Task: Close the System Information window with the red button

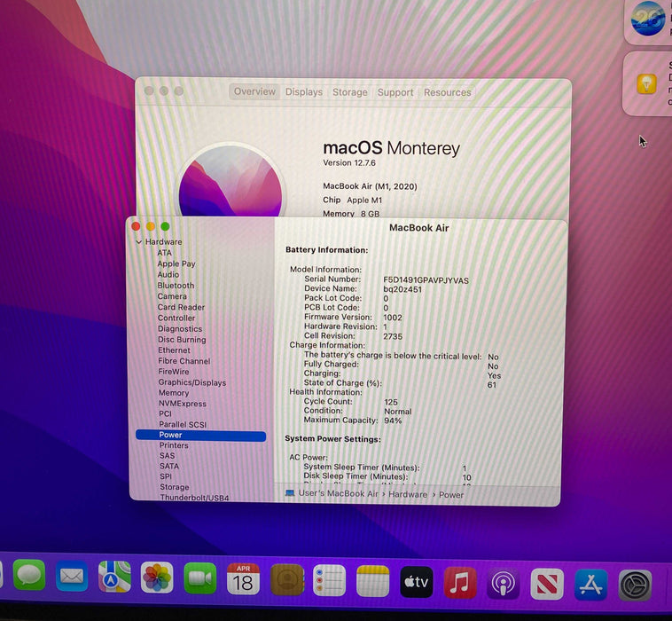Action: [136, 226]
